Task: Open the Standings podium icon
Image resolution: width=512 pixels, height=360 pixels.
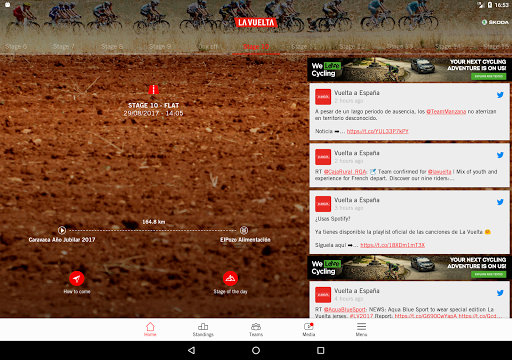Action: [x=203, y=326]
